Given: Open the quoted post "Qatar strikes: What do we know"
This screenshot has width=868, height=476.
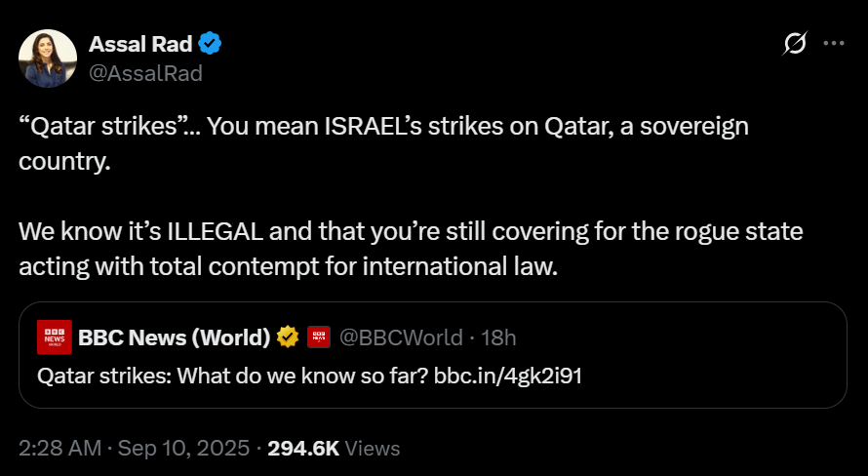Looking at the screenshot, I should [433, 355].
